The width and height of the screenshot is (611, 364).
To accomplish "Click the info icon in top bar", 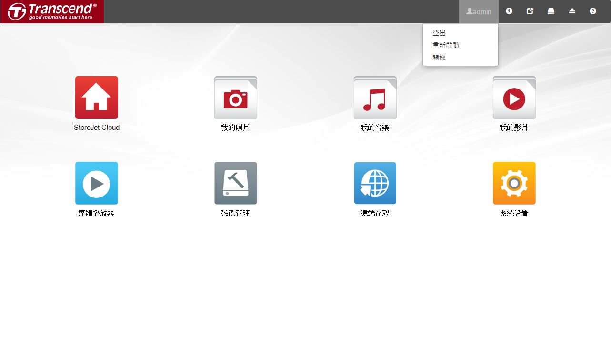I will [x=509, y=11].
